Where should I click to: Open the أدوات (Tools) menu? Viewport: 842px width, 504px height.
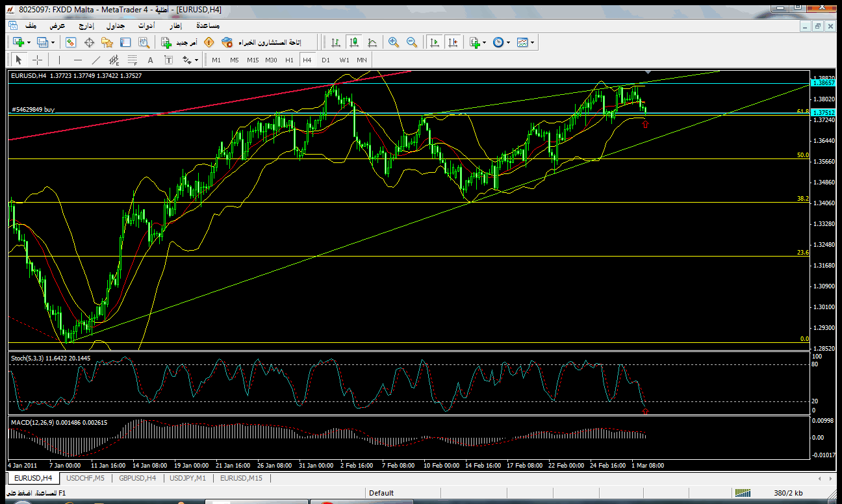(x=146, y=25)
